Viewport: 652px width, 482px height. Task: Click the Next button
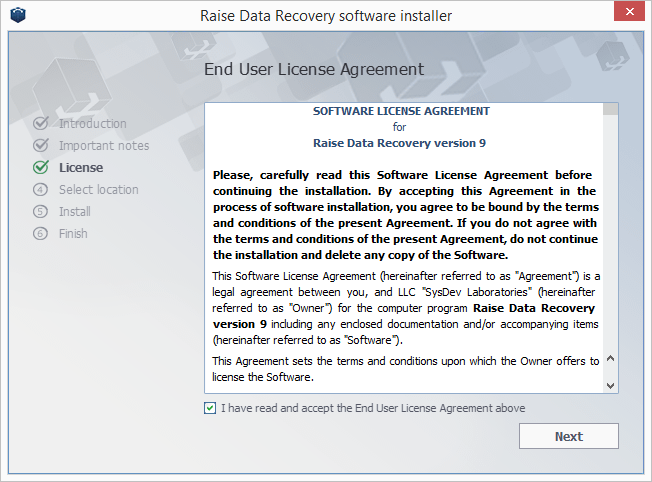coord(568,436)
